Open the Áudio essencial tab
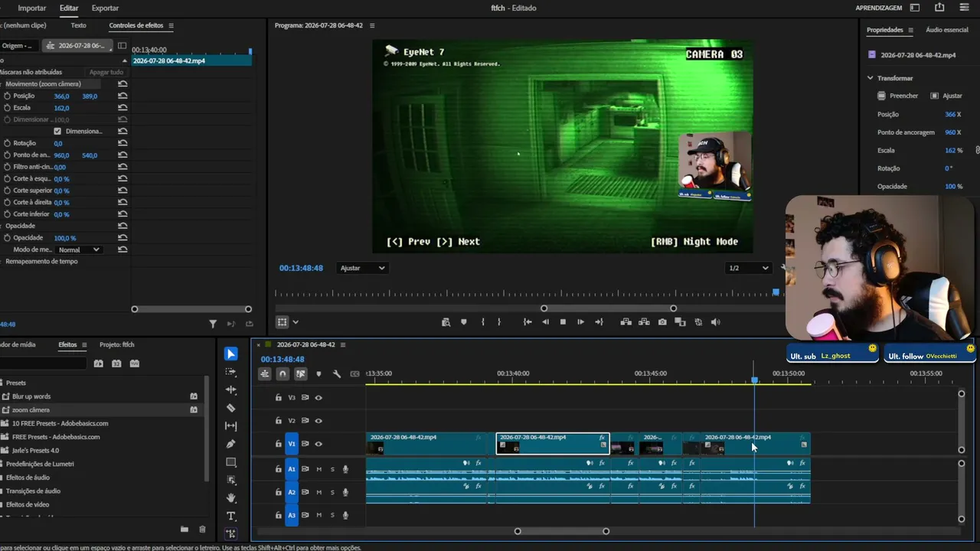 click(947, 30)
